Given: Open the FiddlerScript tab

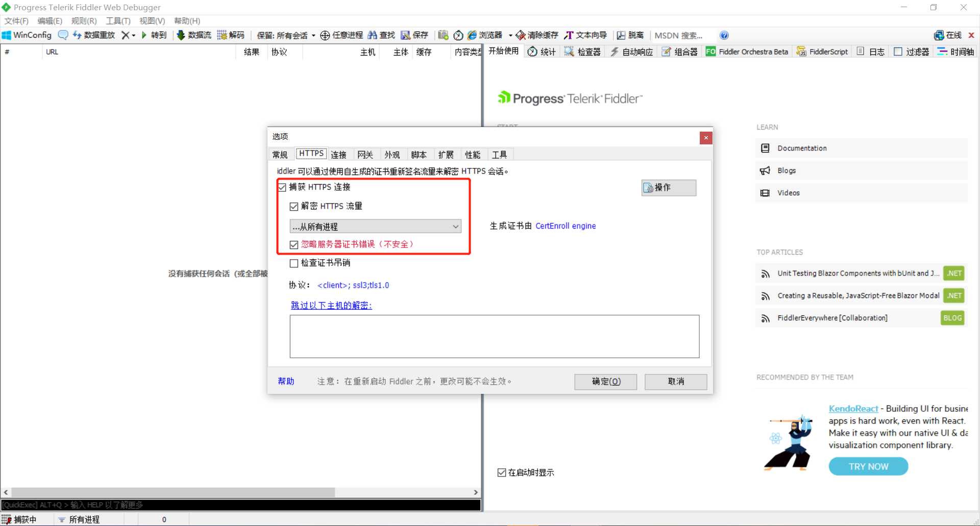Looking at the screenshot, I should click(x=822, y=52).
